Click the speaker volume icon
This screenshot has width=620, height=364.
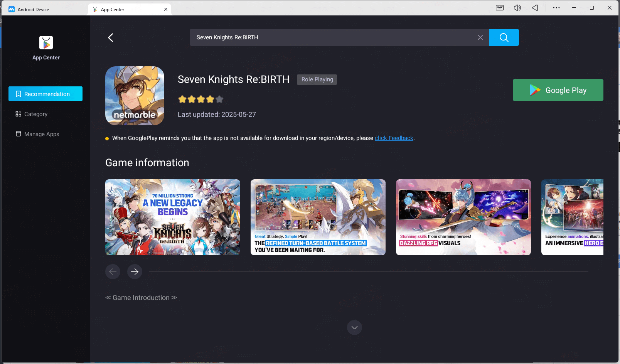[x=517, y=8]
